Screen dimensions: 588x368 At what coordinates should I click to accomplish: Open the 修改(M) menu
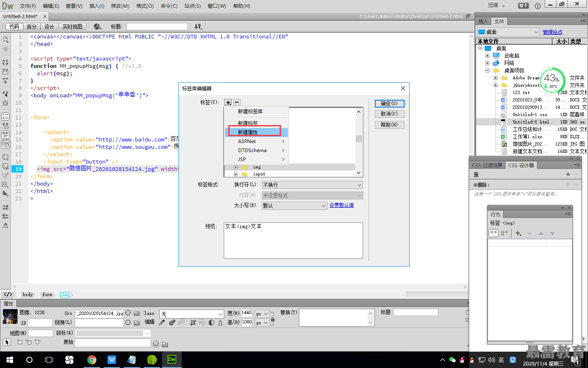pyautogui.click(x=120, y=6)
